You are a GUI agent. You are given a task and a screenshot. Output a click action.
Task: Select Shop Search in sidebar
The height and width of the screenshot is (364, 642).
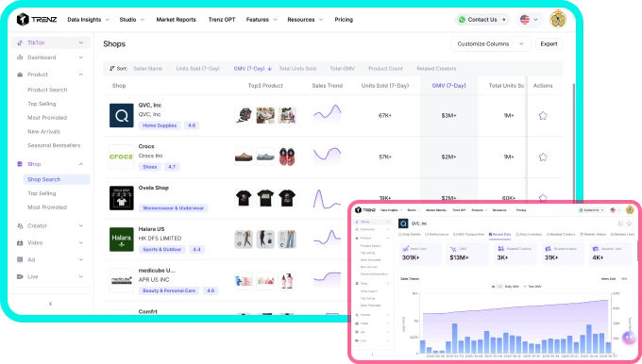tap(56, 179)
